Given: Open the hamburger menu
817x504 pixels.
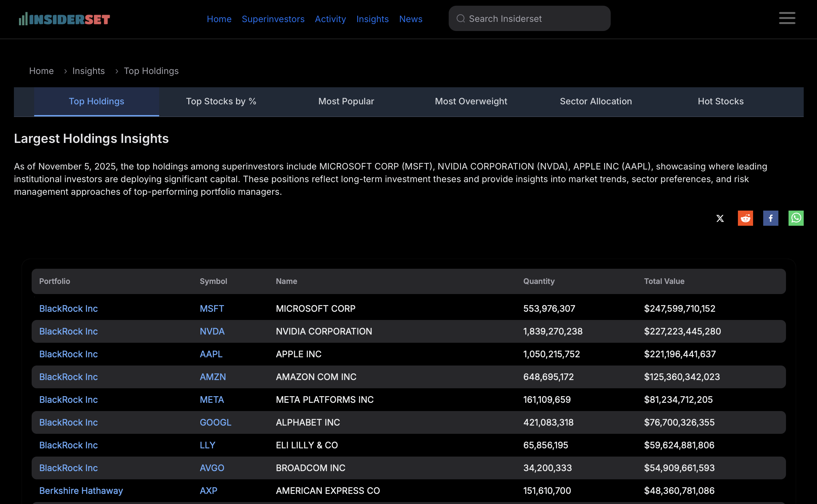Looking at the screenshot, I should point(787,18).
